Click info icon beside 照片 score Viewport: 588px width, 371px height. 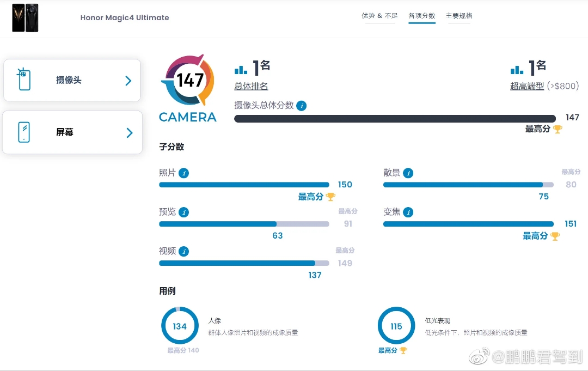coord(184,173)
